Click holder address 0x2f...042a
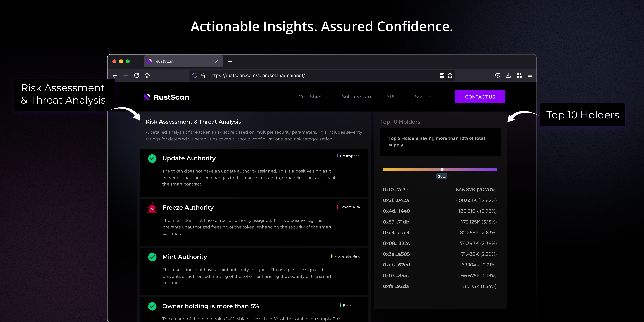The image size is (644, 322). [x=396, y=200]
